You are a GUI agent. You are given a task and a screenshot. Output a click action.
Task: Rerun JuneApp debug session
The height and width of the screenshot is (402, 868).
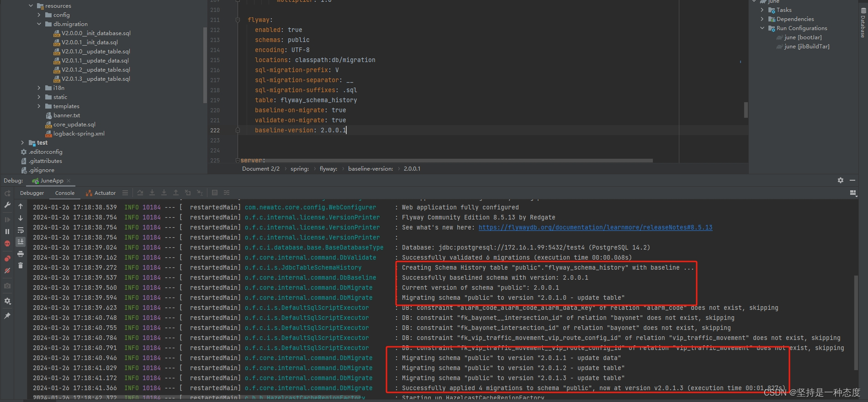(x=7, y=193)
